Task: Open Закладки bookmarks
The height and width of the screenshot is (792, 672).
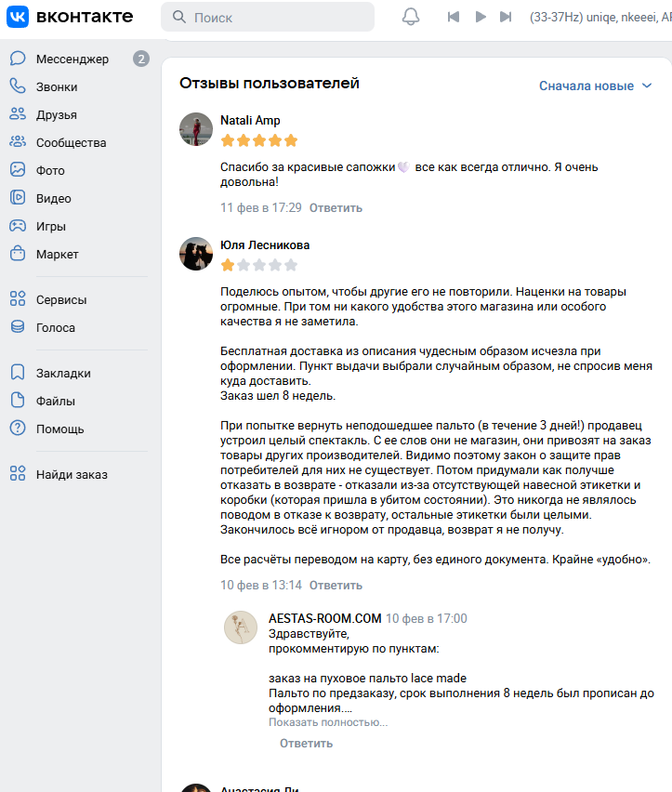Action: 63,374
